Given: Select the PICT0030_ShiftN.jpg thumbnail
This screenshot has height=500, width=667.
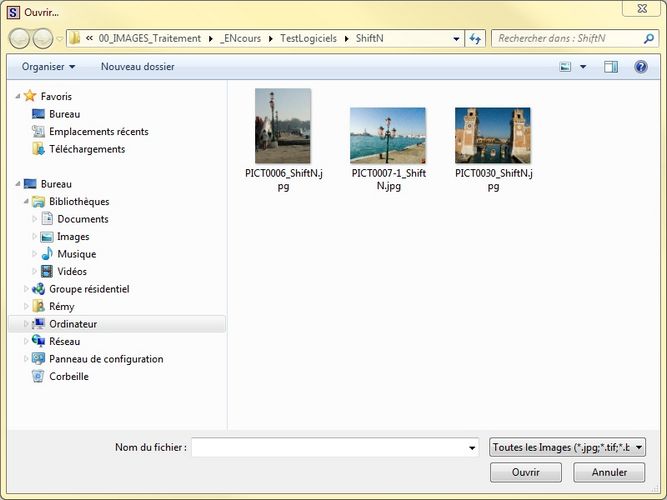Looking at the screenshot, I should click(492, 135).
